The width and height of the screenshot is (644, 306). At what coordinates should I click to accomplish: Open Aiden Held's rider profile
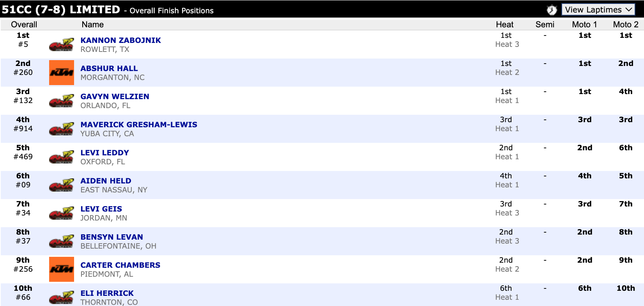[x=106, y=181]
